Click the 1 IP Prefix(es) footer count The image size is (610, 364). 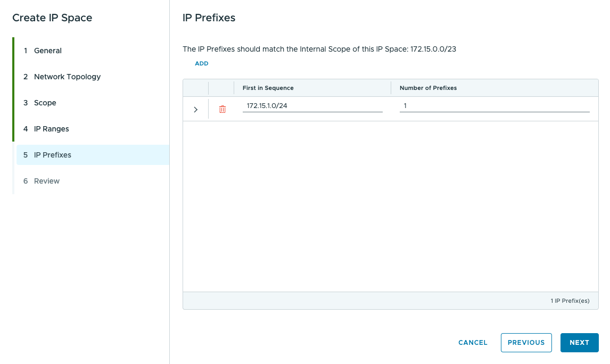pos(570,301)
